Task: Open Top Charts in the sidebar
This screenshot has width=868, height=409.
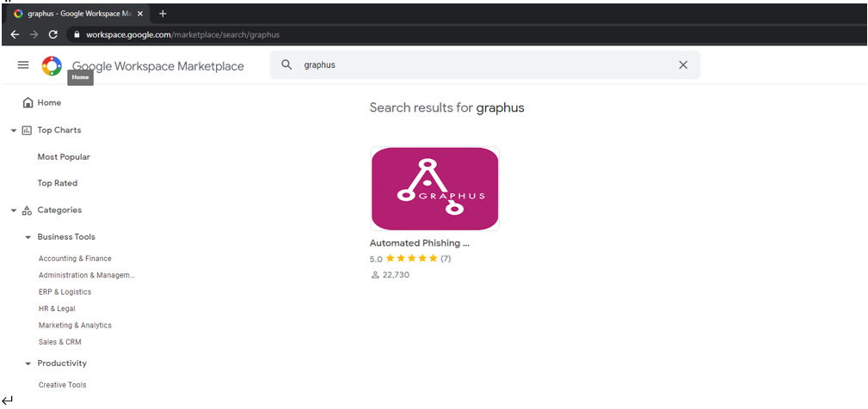Action: tap(59, 131)
